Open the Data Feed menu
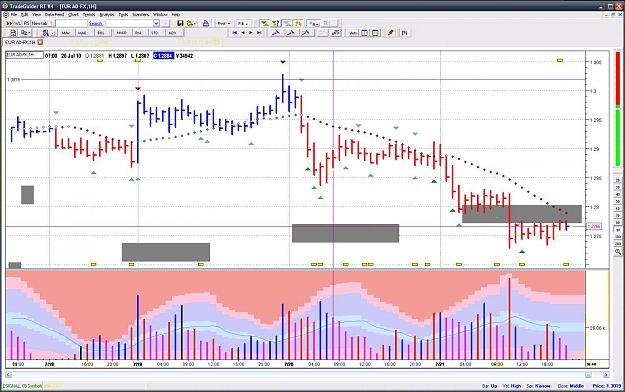This screenshot has width=625, height=392. [54, 14]
